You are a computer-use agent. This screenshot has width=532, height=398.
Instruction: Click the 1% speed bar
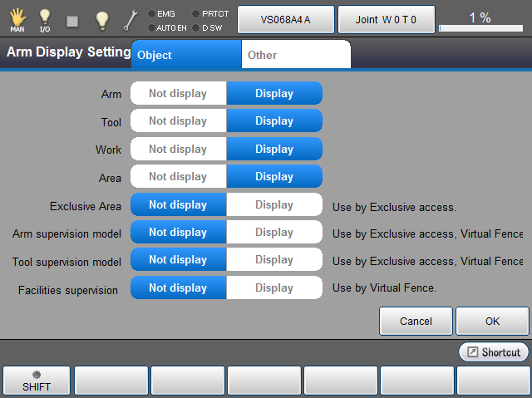tap(479, 20)
